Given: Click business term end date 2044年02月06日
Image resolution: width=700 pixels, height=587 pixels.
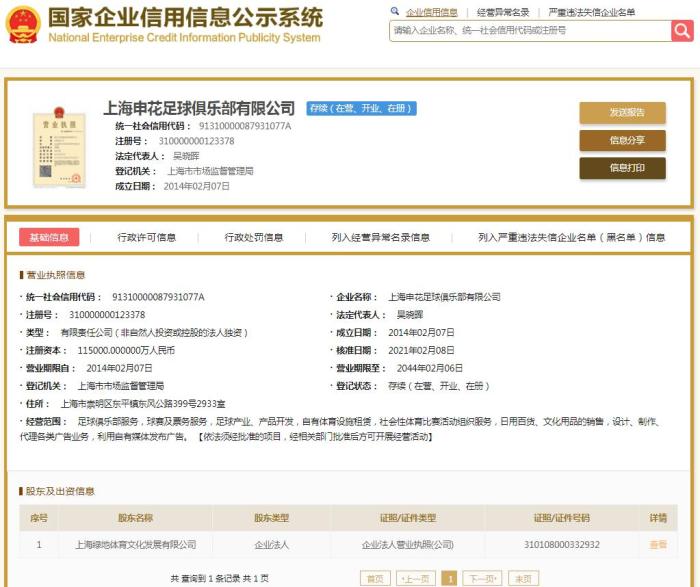Looking at the screenshot, I should [x=429, y=368].
